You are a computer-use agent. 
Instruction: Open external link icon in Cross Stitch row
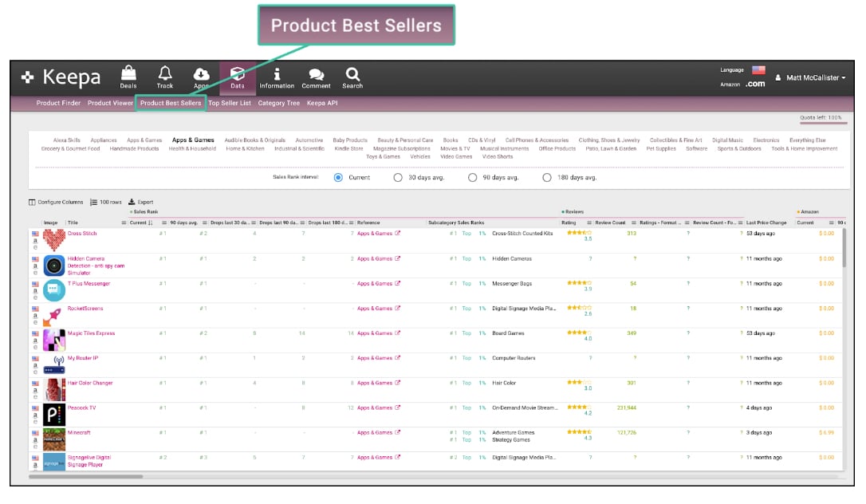click(x=397, y=234)
